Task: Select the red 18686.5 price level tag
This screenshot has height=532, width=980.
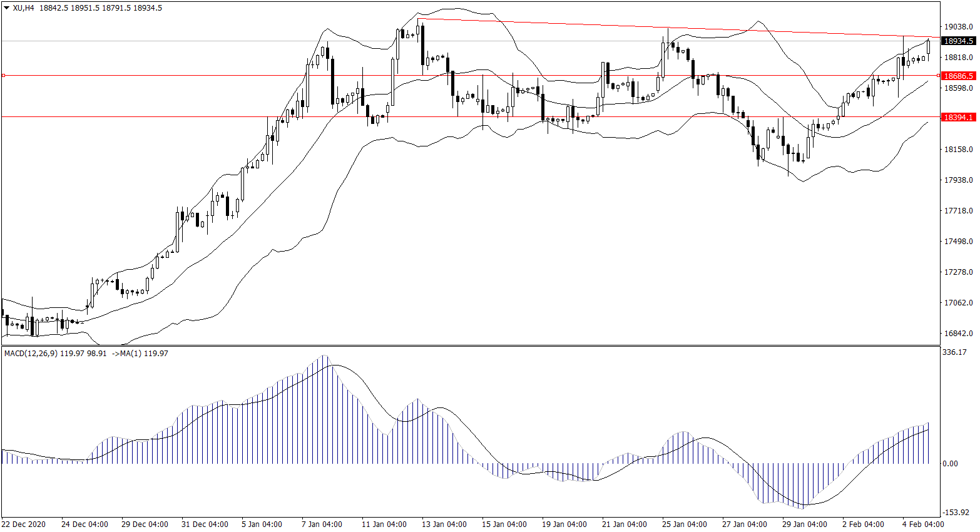Action: coord(958,76)
